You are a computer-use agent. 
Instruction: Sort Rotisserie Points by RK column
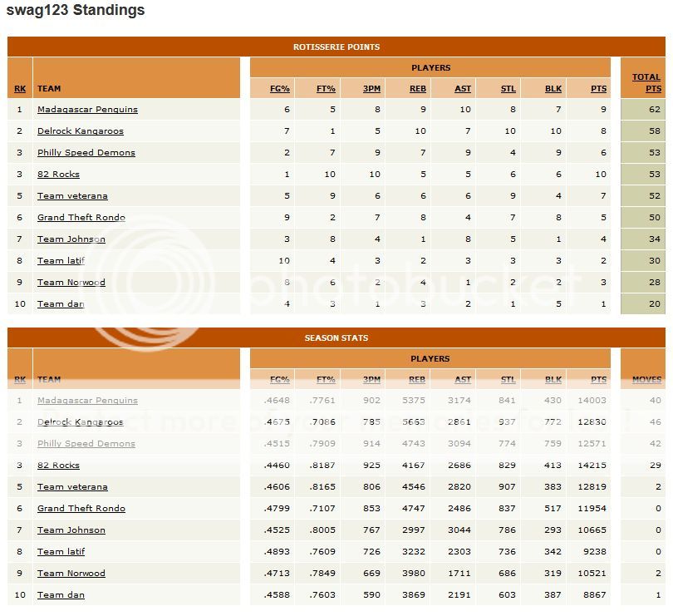coord(20,88)
